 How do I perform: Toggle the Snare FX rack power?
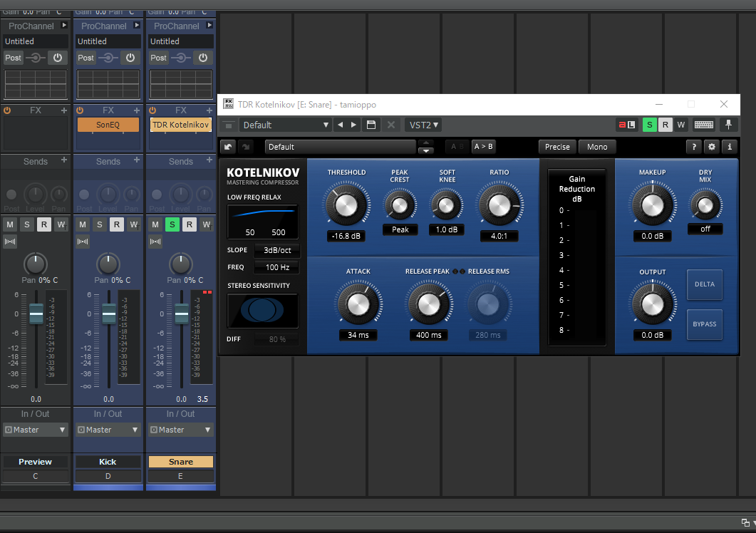pyautogui.click(x=152, y=110)
